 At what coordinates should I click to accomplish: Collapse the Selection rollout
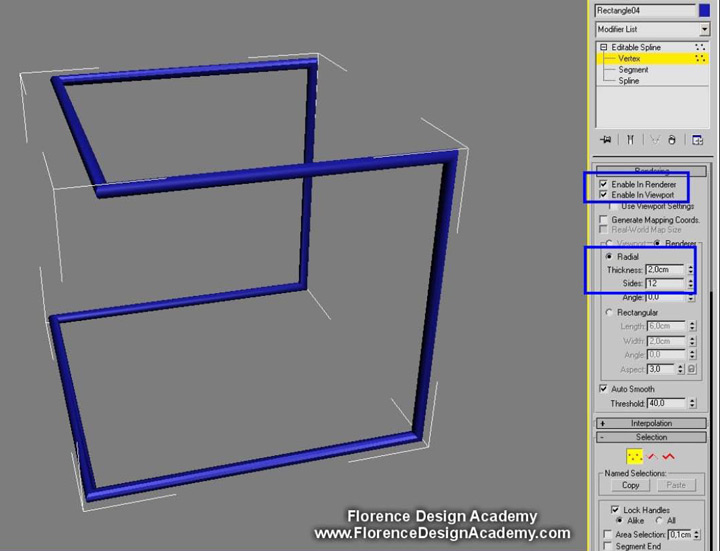point(651,437)
